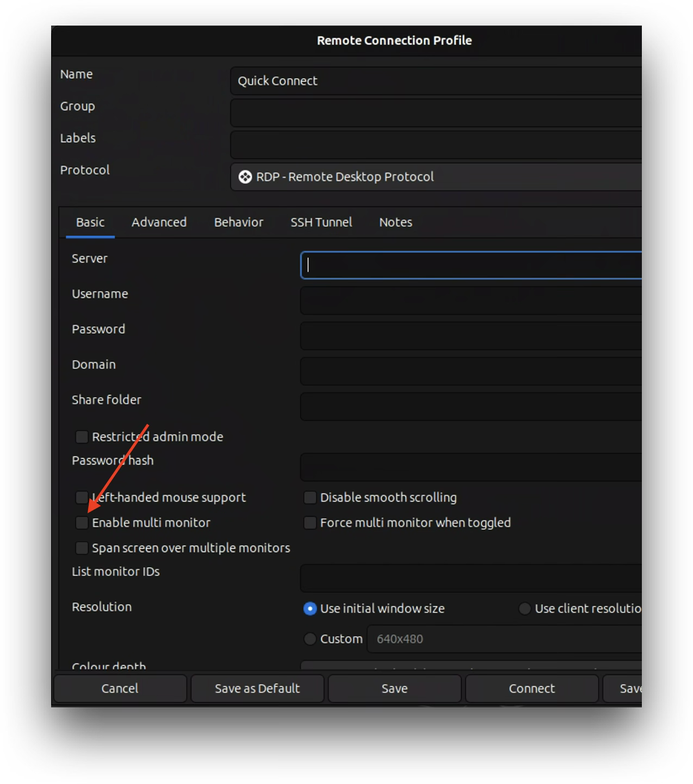The height and width of the screenshot is (784, 693).
Task: Click the Domain input field
Action: [x=471, y=371]
